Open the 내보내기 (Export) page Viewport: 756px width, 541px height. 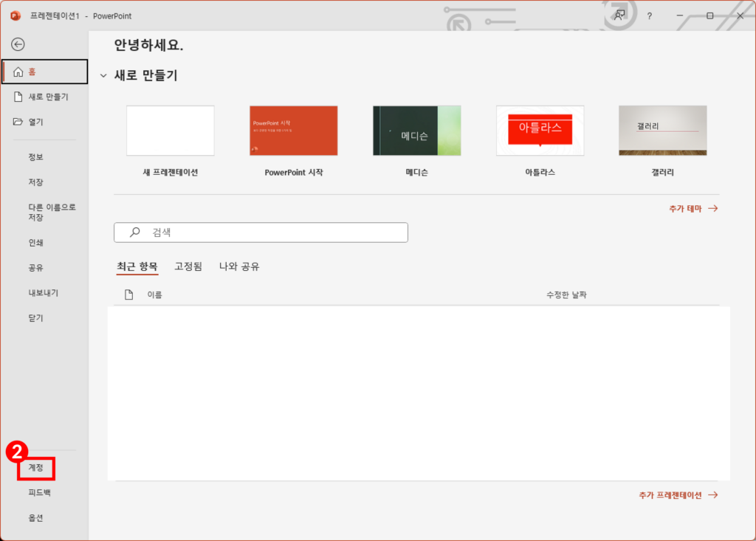44,293
